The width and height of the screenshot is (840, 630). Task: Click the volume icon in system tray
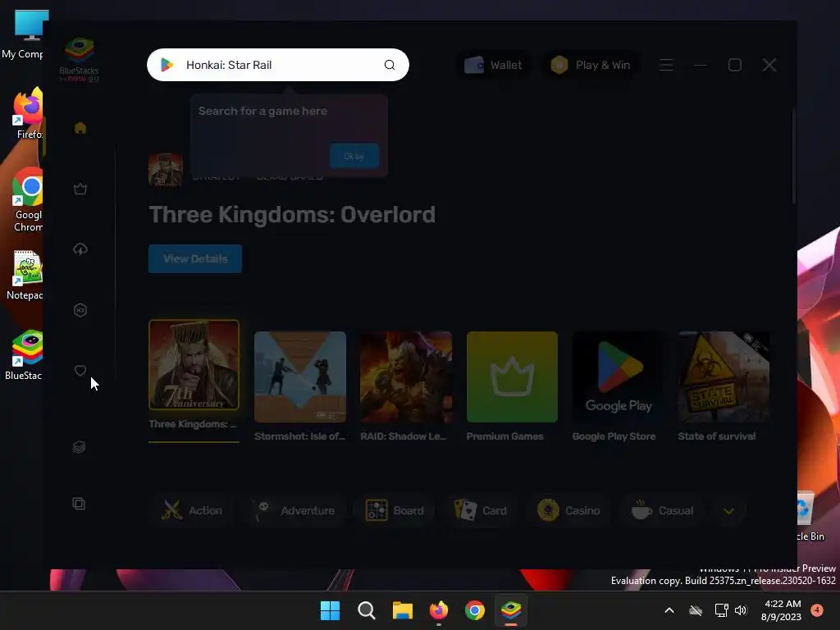tap(741, 610)
